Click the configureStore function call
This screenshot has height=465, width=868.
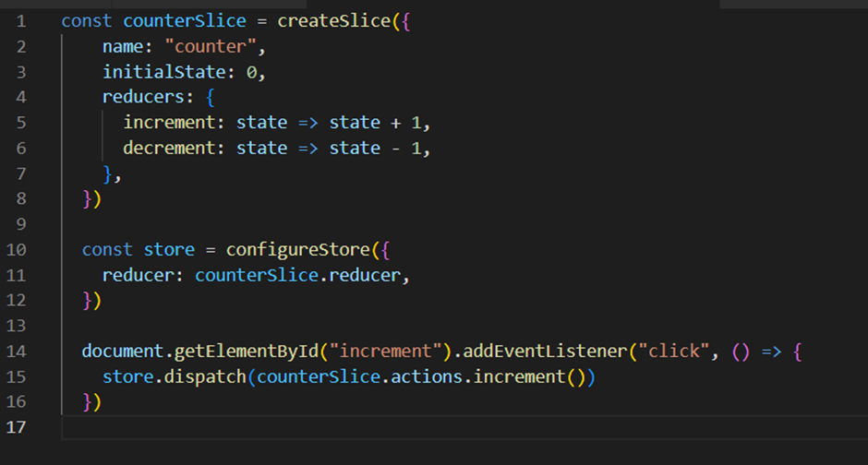pos(298,250)
